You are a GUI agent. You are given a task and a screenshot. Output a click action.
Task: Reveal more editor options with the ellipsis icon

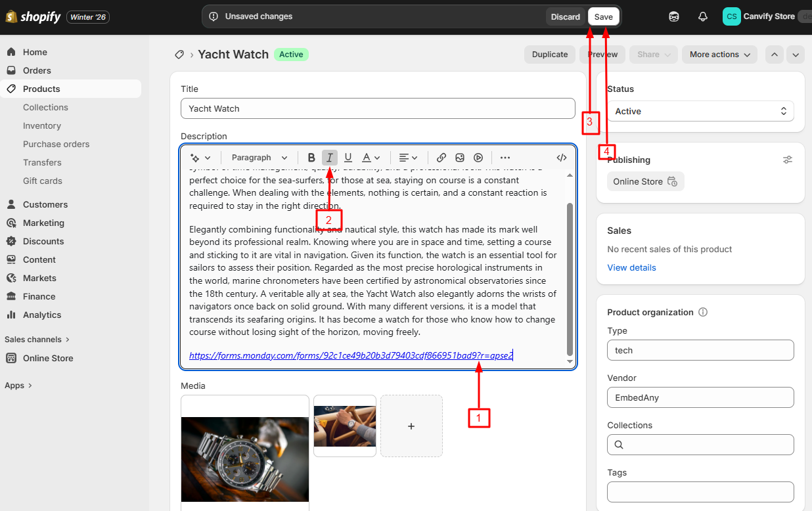(x=505, y=157)
